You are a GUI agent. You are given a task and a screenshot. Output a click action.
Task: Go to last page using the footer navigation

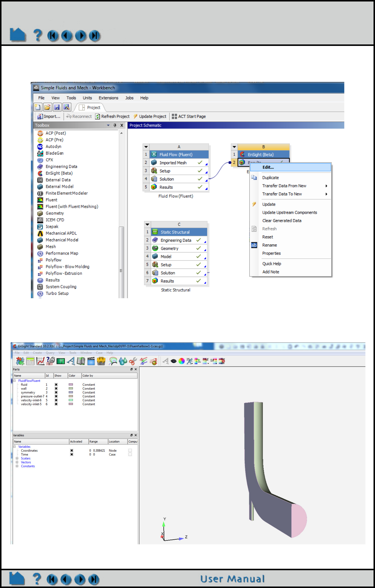pyautogui.click(x=94, y=580)
